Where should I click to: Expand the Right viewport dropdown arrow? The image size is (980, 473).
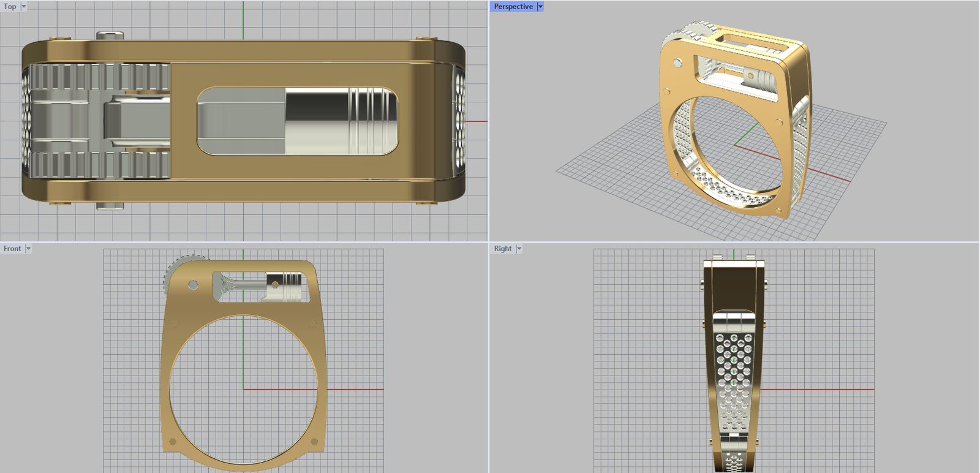(519, 249)
